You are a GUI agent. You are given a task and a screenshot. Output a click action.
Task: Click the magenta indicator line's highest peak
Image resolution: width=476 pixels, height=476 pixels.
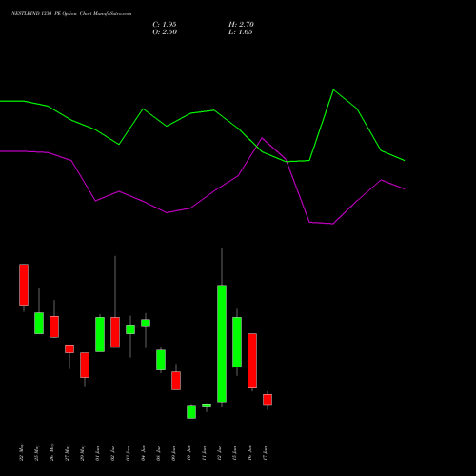(262, 138)
